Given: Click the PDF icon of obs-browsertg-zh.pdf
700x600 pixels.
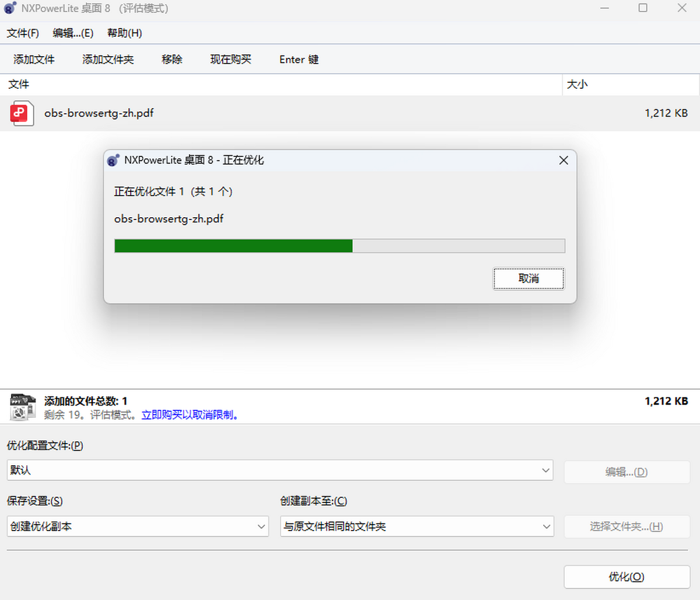Looking at the screenshot, I should (x=21, y=113).
